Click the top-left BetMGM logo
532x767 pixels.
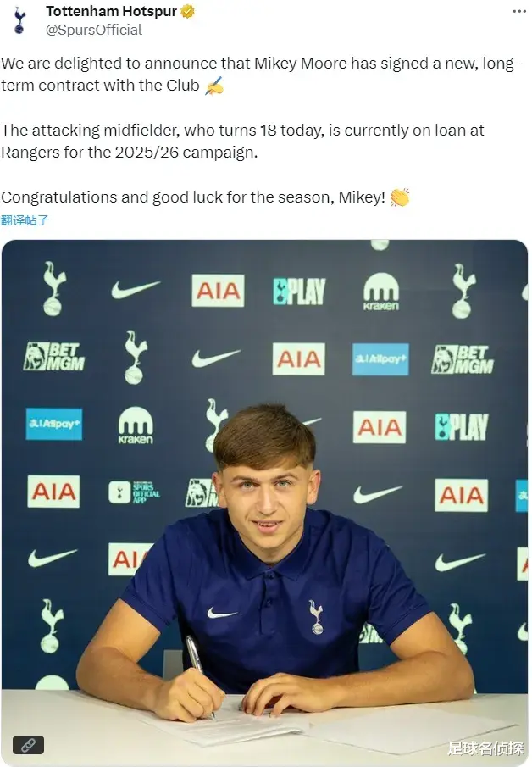click(x=53, y=356)
